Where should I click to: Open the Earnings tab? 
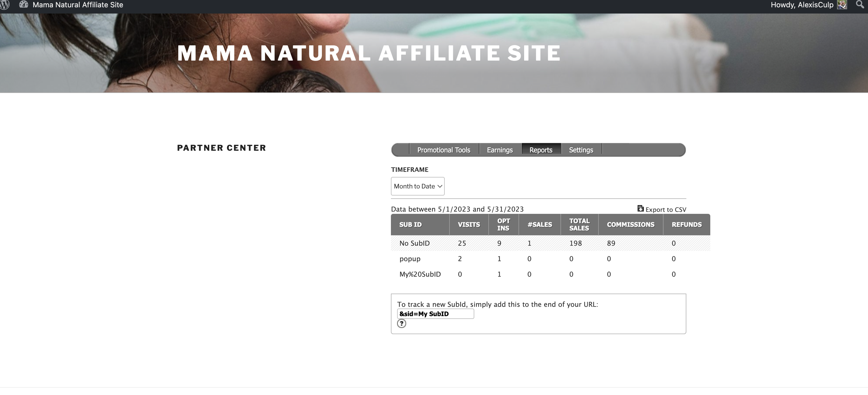500,150
